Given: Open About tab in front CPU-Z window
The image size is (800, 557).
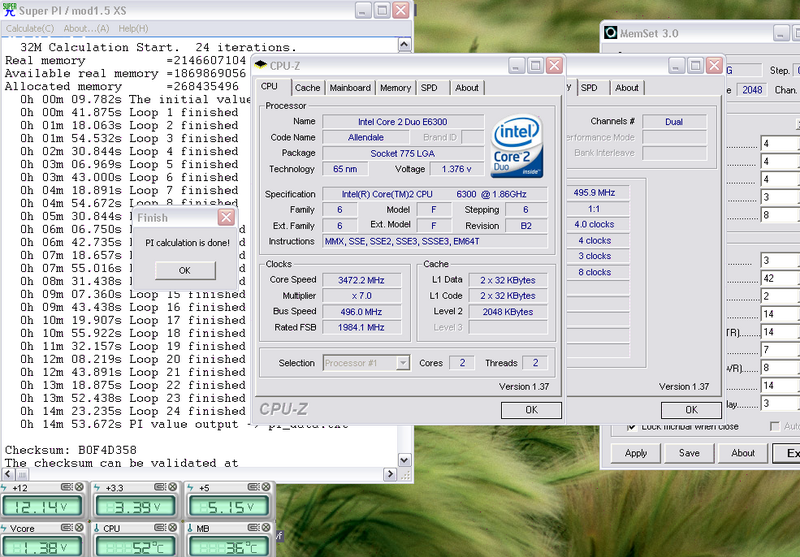Looking at the screenshot, I should (467, 88).
